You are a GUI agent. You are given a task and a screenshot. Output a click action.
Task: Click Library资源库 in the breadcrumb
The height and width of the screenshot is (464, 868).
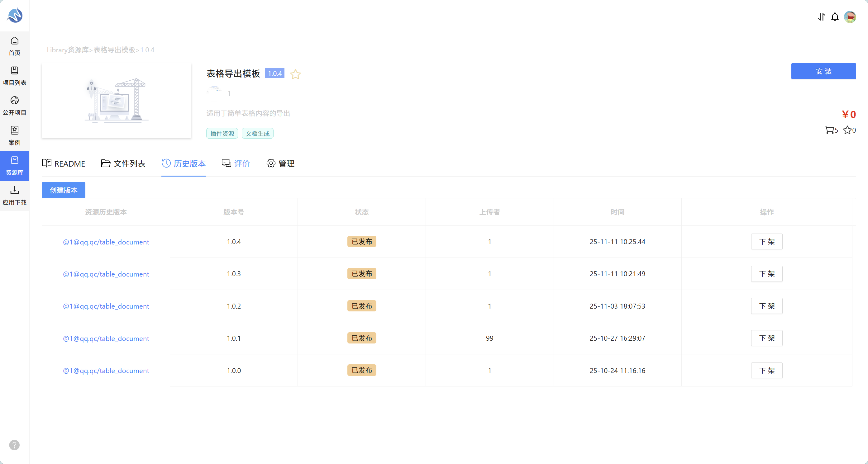(67, 50)
